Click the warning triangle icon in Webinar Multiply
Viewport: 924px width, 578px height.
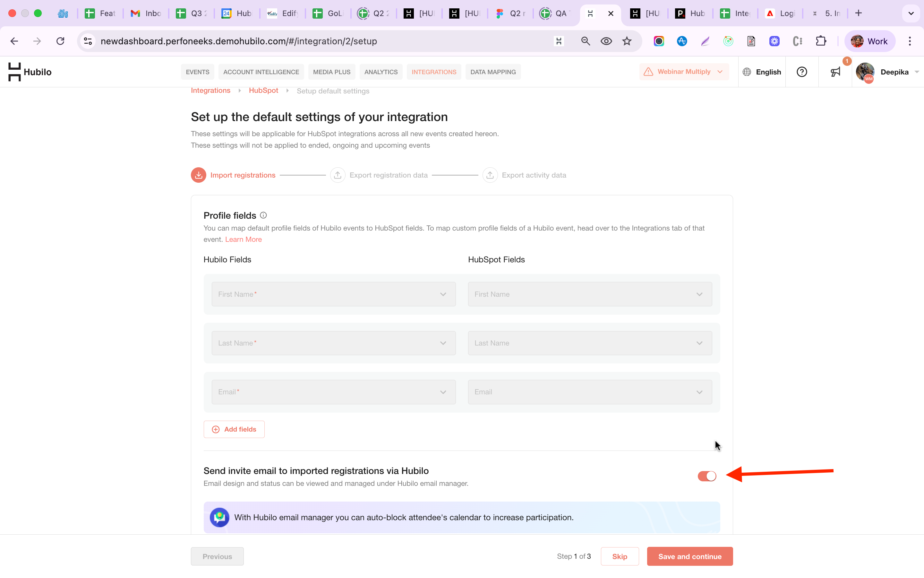(x=648, y=72)
